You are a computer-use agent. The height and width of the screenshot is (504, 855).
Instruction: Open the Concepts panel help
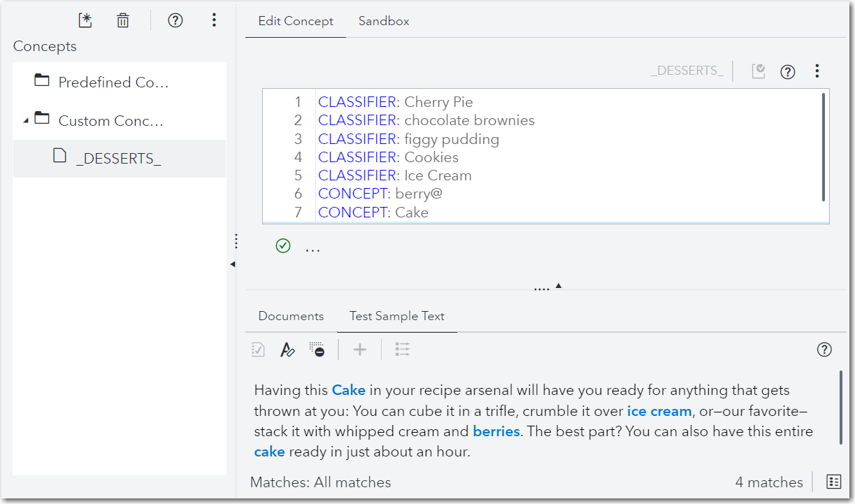pos(175,20)
